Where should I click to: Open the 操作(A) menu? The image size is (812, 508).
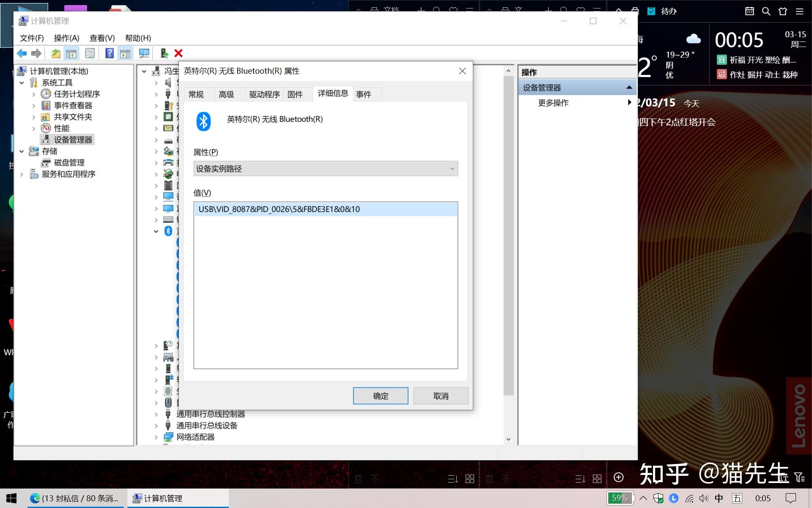[67, 38]
